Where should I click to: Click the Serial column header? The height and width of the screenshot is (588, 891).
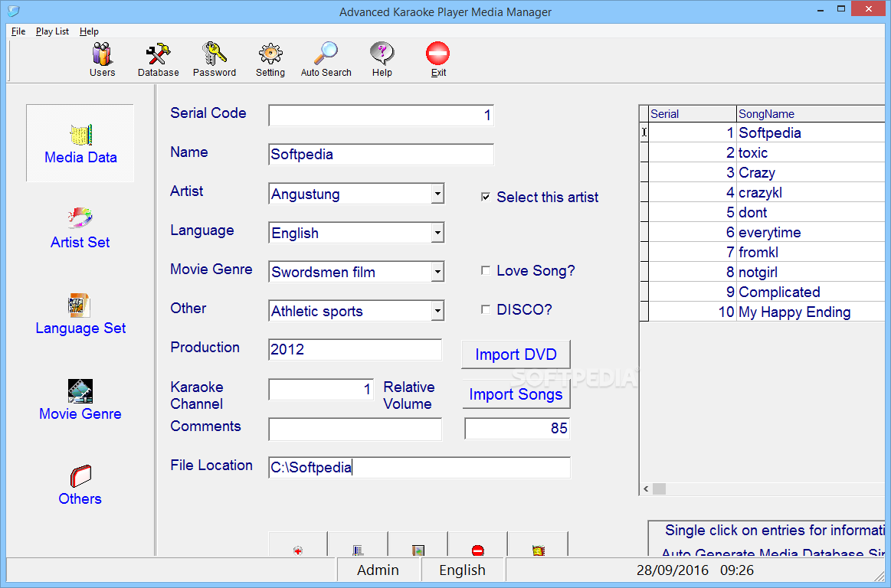point(692,113)
